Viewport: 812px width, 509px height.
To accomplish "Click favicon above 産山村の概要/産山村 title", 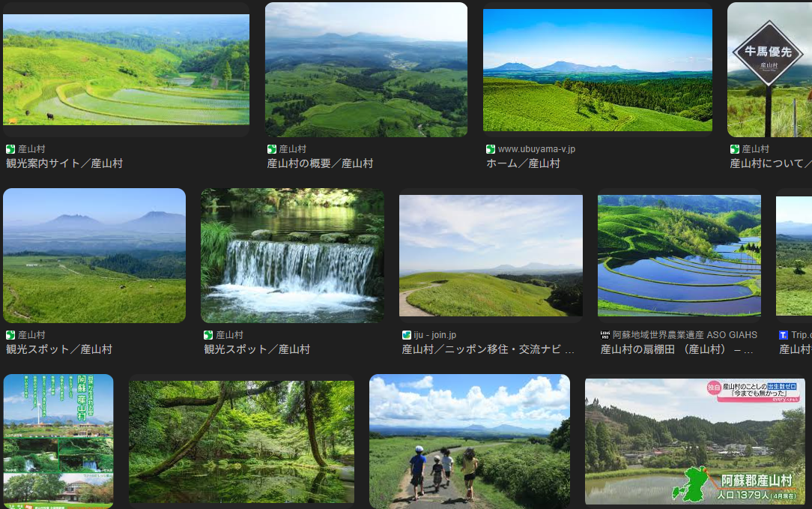I will point(272,149).
